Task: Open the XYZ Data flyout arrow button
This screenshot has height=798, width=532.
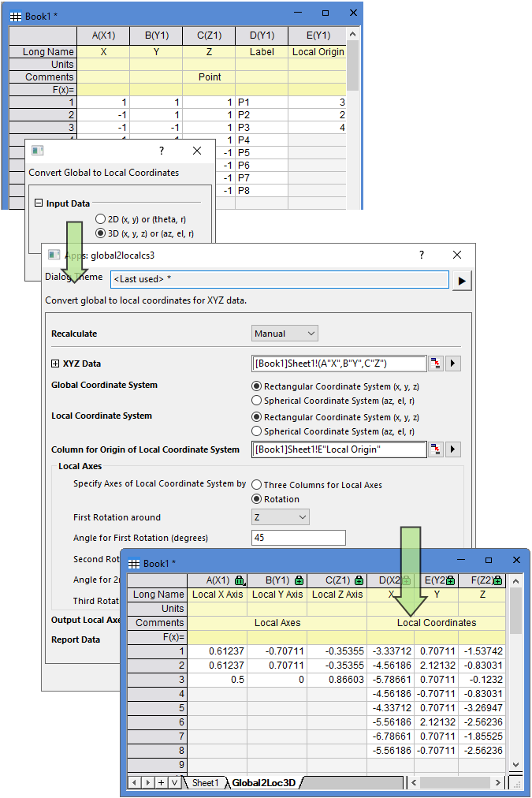Action: (453, 364)
